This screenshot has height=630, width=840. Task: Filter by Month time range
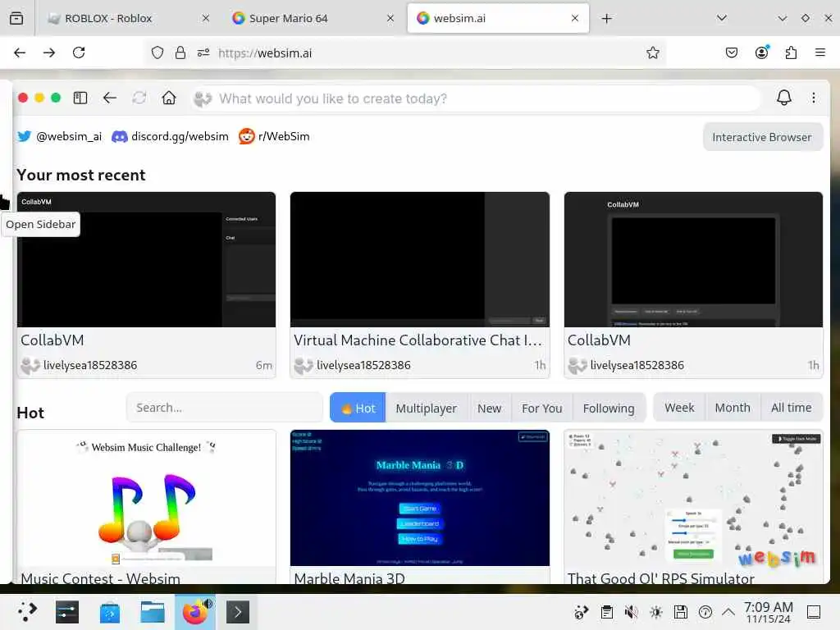click(733, 407)
